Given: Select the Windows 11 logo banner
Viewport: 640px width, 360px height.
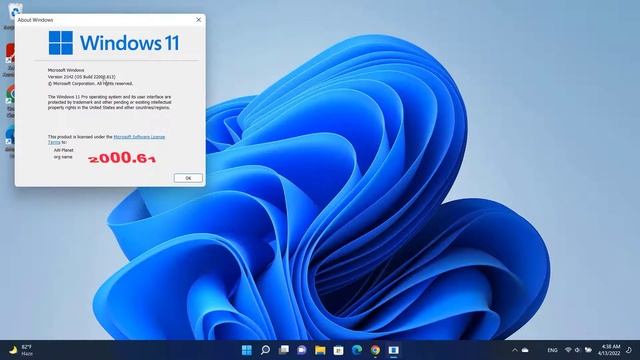Looking at the screenshot, I should (x=114, y=43).
